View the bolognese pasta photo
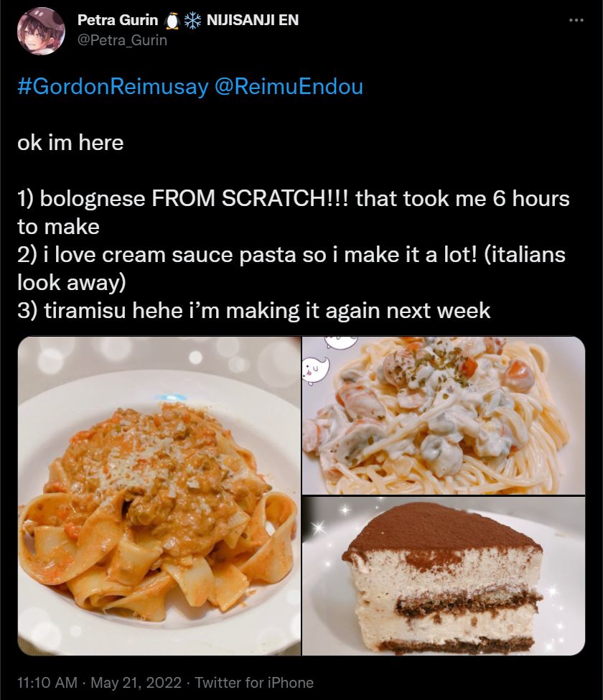The height and width of the screenshot is (700, 603). [159, 496]
